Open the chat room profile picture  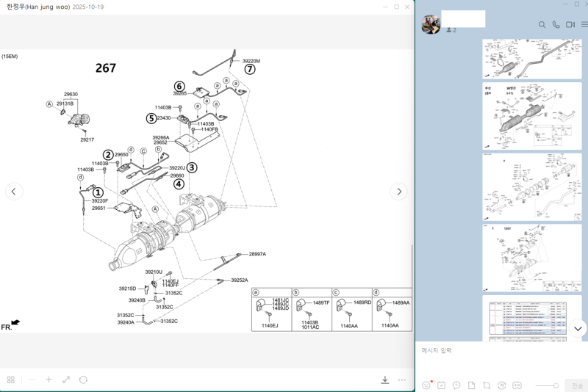[x=431, y=24]
